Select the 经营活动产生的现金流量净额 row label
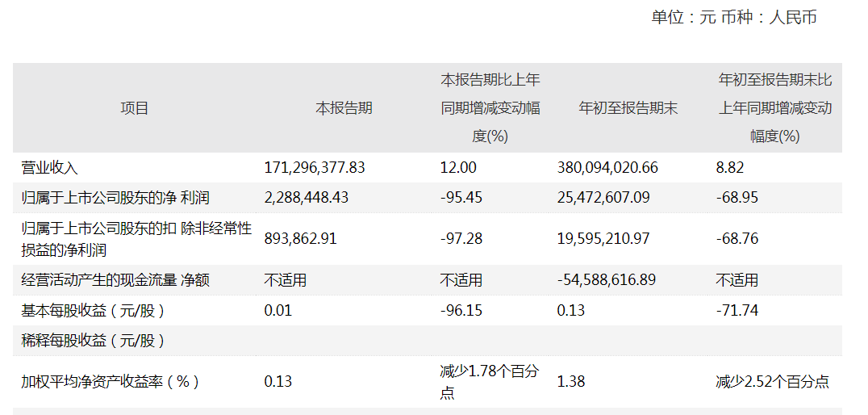868x415 pixels. (x=115, y=280)
